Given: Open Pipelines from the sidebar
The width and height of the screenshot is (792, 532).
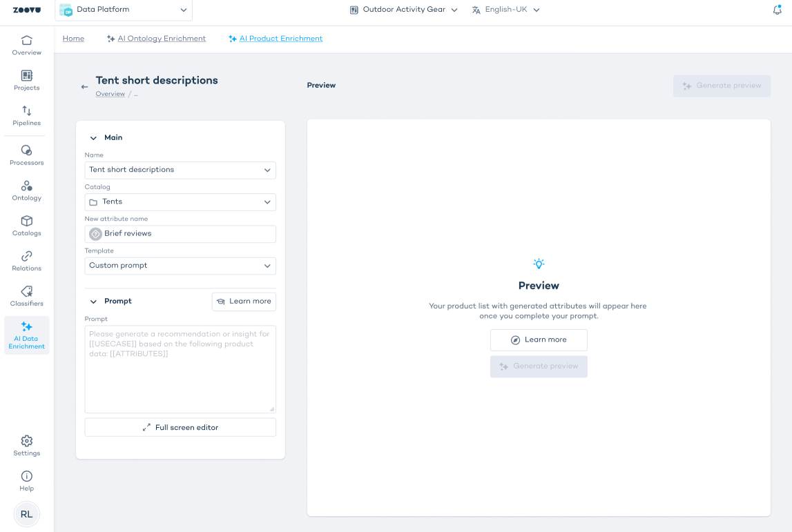Looking at the screenshot, I should click(26, 115).
